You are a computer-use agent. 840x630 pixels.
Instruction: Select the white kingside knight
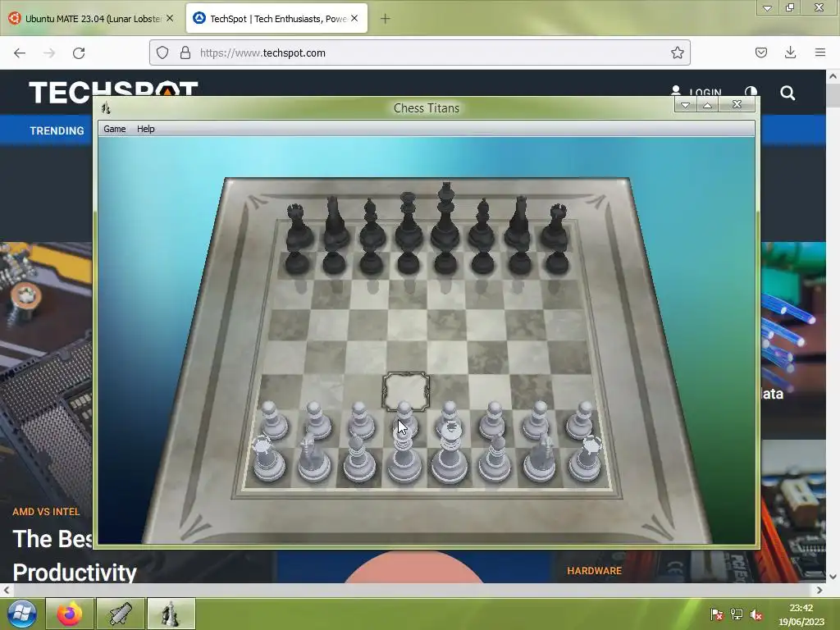(540, 458)
